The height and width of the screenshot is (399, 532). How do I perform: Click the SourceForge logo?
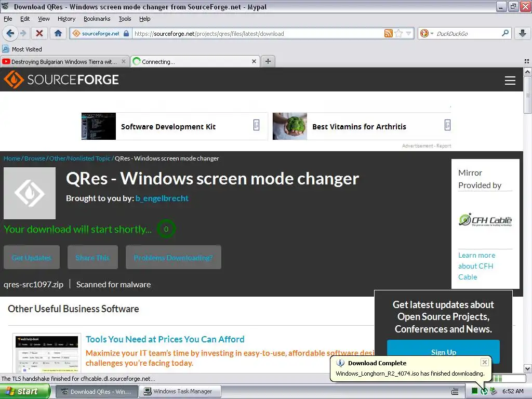point(61,79)
